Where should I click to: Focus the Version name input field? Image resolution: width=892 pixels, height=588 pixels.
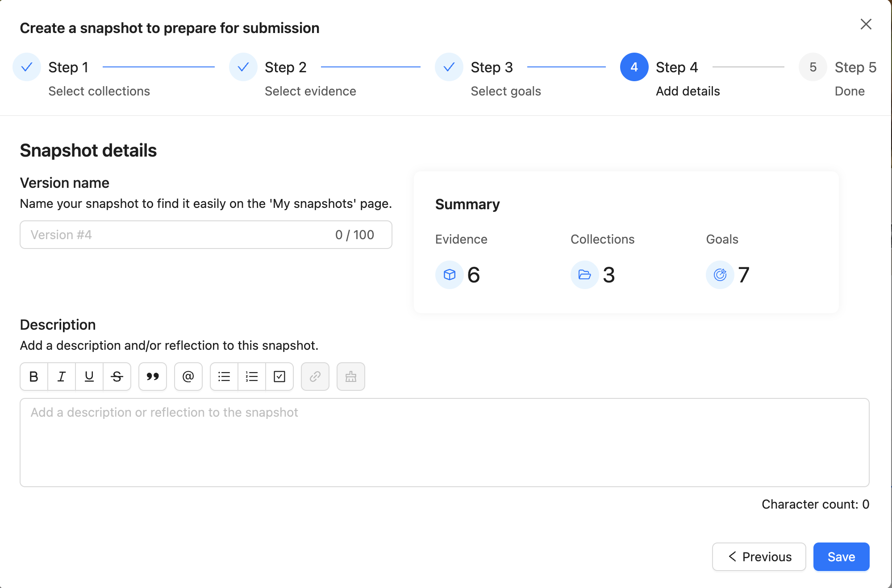pos(206,235)
